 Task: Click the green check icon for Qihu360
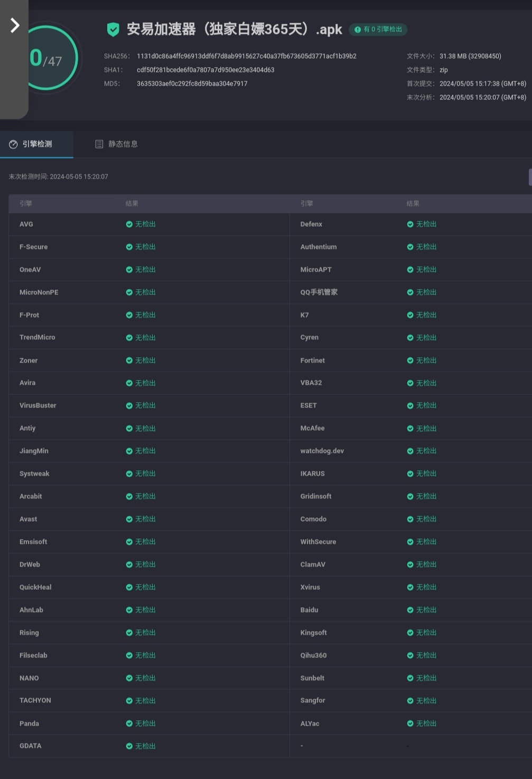(410, 656)
